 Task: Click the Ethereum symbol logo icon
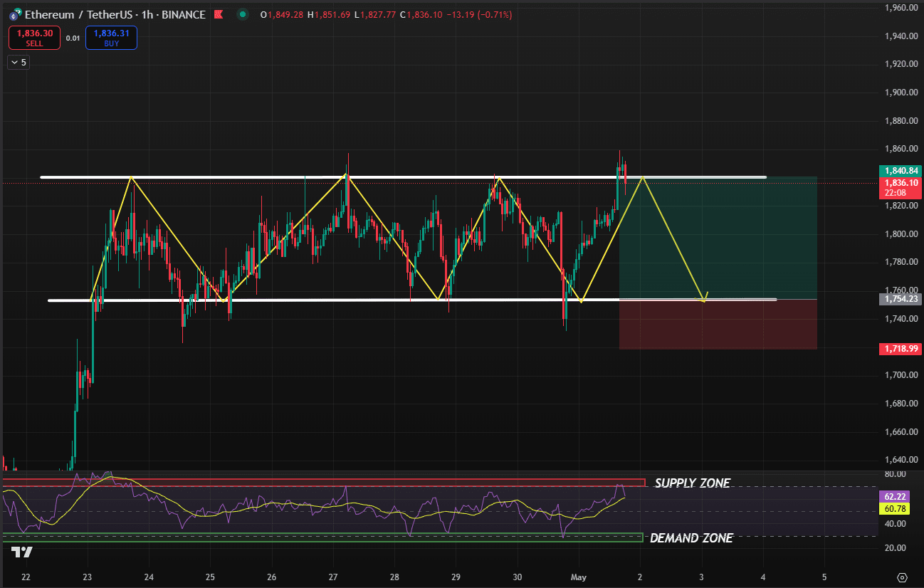tap(15, 14)
